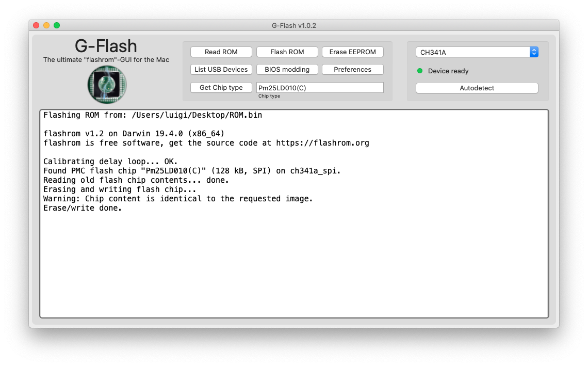The width and height of the screenshot is (588, 366).
Task: Open BIOS modding
Action: pos(287,70)
